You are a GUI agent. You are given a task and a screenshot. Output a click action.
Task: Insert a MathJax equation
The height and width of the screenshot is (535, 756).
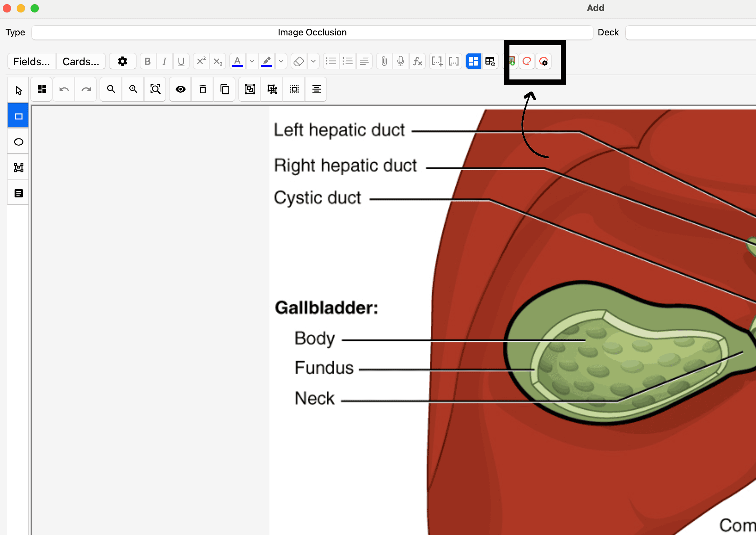[418, 61]
